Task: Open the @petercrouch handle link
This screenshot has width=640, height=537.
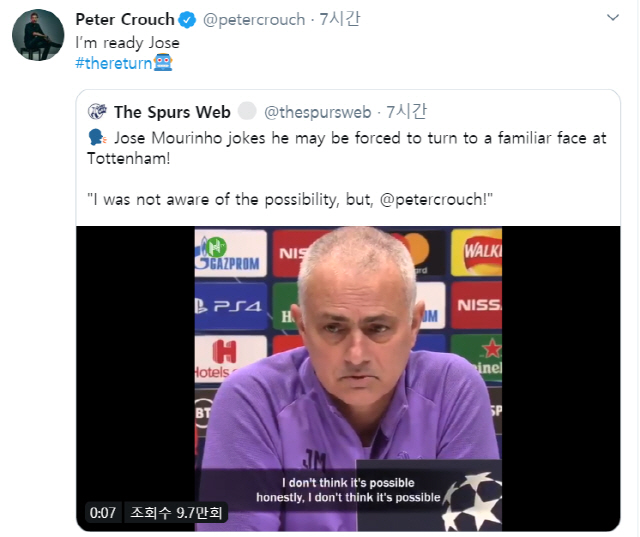Action: pos(254,20)
